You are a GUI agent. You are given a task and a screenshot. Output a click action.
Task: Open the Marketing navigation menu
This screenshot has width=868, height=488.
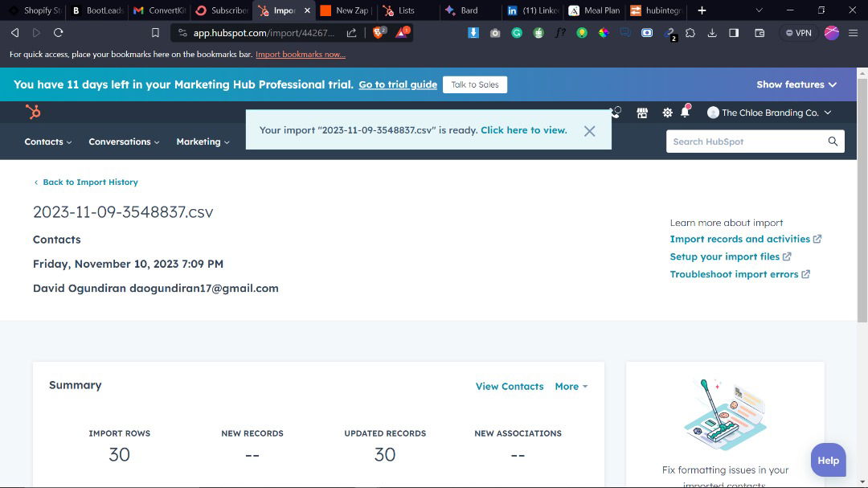point(203,141)
